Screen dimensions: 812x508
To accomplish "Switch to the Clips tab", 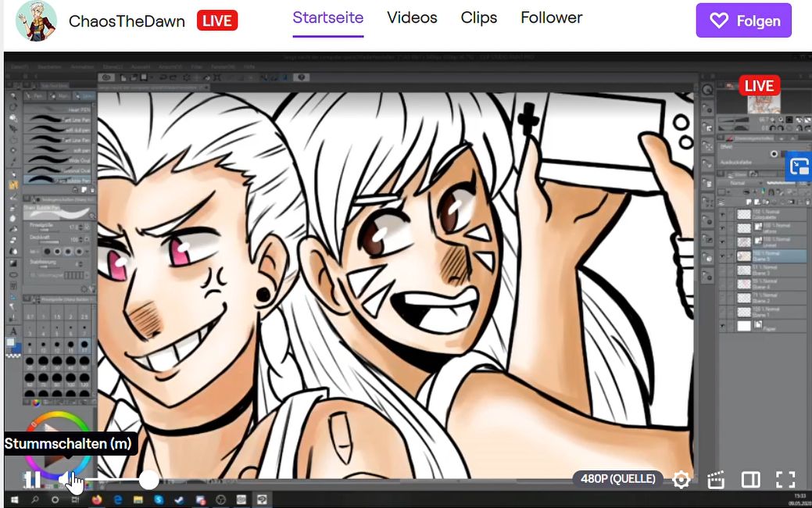I will point(479,18).
